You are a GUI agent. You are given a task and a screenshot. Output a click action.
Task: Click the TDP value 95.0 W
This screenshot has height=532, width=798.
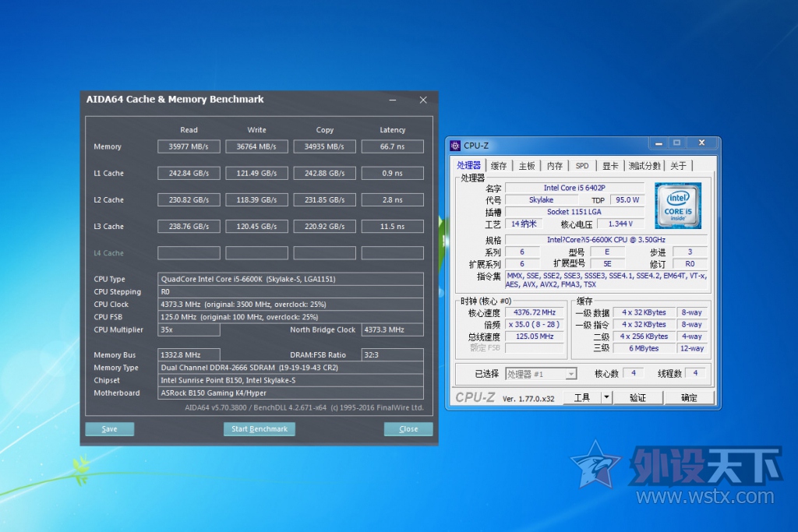coord(627,200)
